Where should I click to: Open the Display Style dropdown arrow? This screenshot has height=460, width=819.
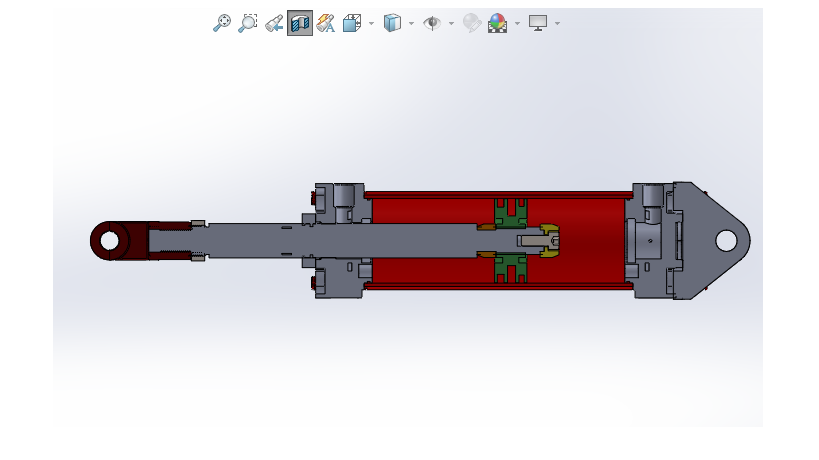click(411, 23)
